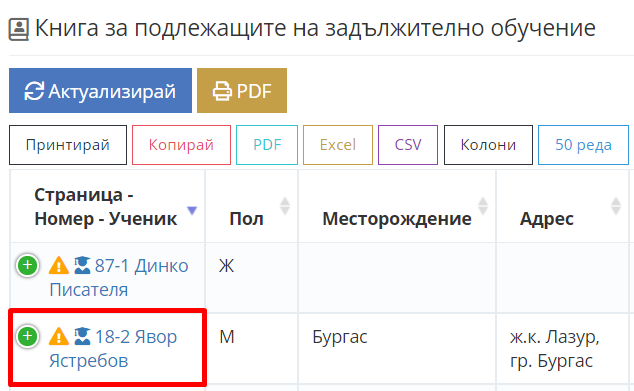Expand row details for Явор Ястребов

27,336
